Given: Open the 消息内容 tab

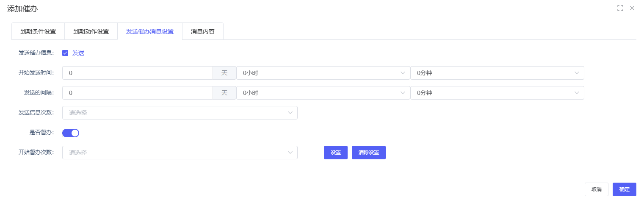Looking at the screenshot, I should (203, 31).
